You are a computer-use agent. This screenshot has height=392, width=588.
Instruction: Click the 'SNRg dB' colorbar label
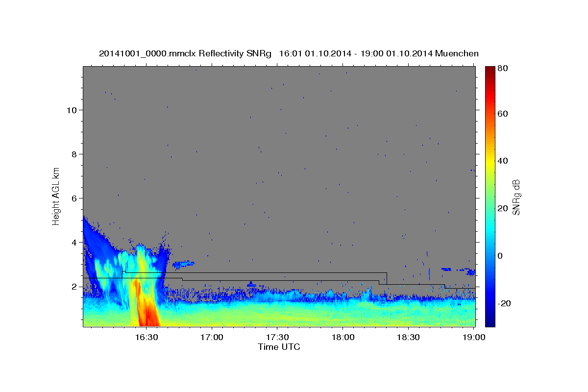516,197
